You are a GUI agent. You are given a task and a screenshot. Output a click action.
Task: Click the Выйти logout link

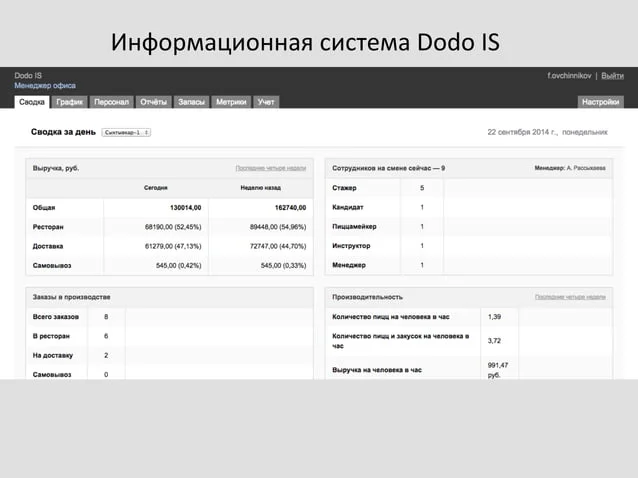[x=612, y=76]
